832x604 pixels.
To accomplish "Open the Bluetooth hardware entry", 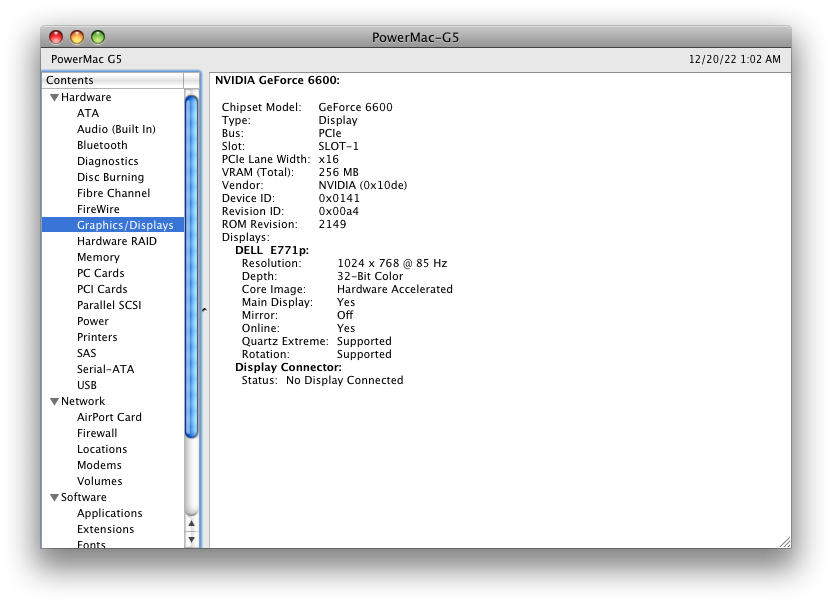I will (x=102, y=145).
